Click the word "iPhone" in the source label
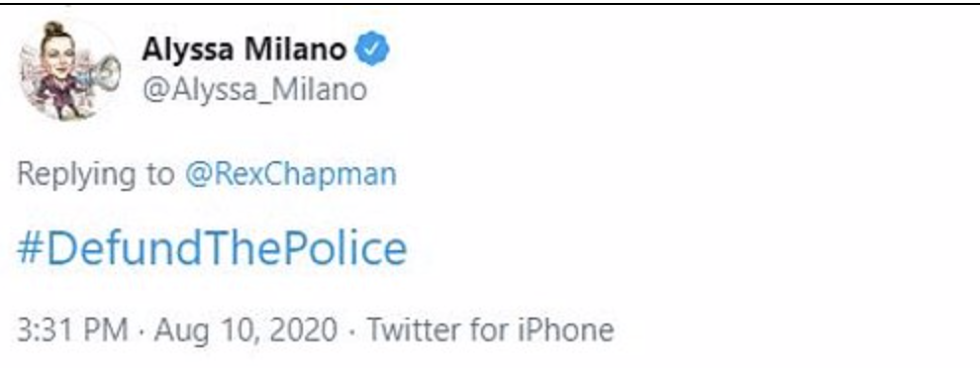980x368 pixels. click(x=564, y=329)
